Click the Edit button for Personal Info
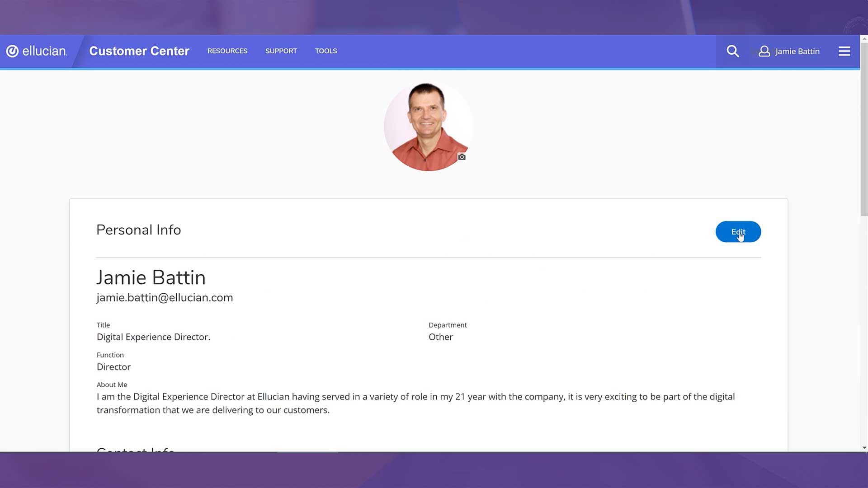The width and height of the screenshot is (868, 488). (x=738, y=232)
